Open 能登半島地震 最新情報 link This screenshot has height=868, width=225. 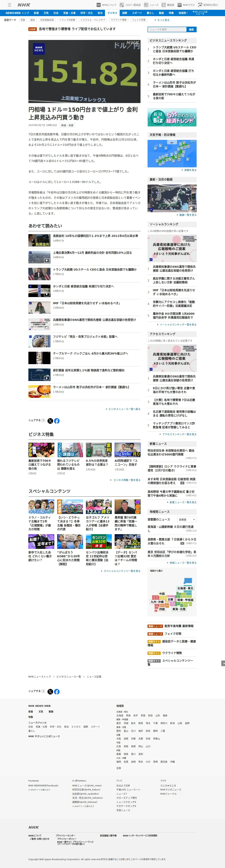point(179,626)
